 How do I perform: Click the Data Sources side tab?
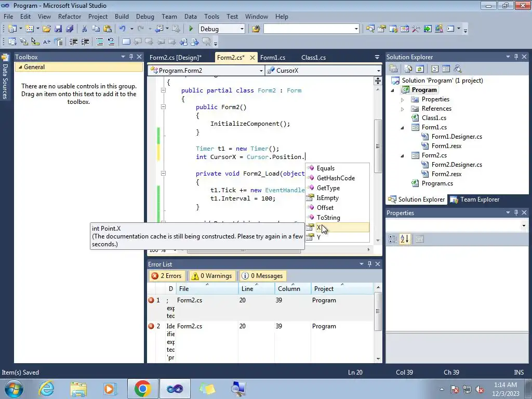(5, 77)
